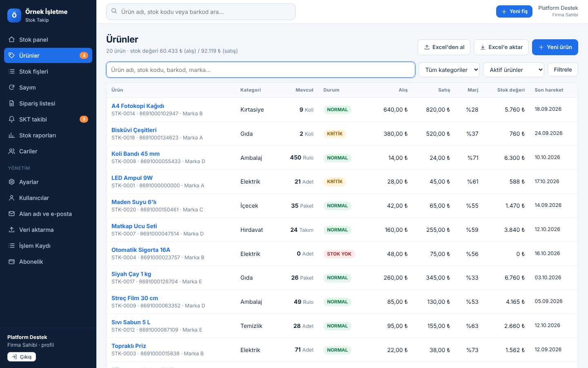Click the product filter search field

pyautogui.click(x=261, y=70)
